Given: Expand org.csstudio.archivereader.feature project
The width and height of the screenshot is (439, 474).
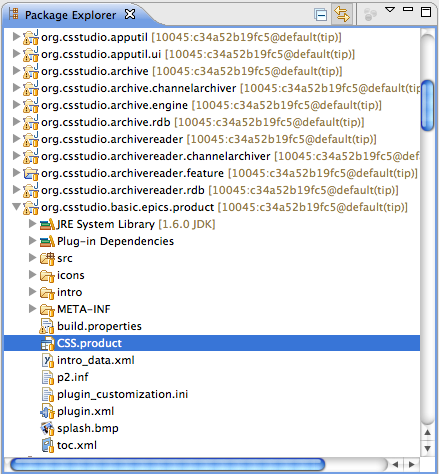Looking at the screenshot, I should tap(16, 172).
